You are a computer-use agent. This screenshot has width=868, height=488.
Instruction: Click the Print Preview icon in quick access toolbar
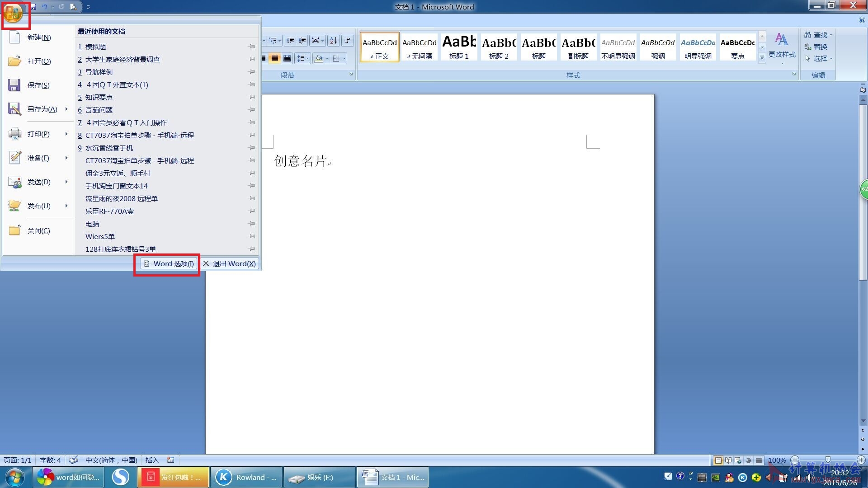pyautogui.click(x=73, y=7)
